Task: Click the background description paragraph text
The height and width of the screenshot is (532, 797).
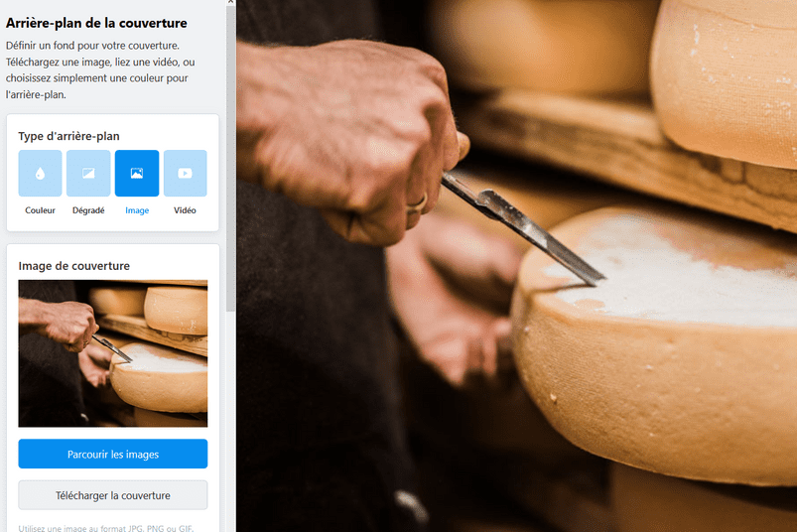Action: tap(100, 70)
